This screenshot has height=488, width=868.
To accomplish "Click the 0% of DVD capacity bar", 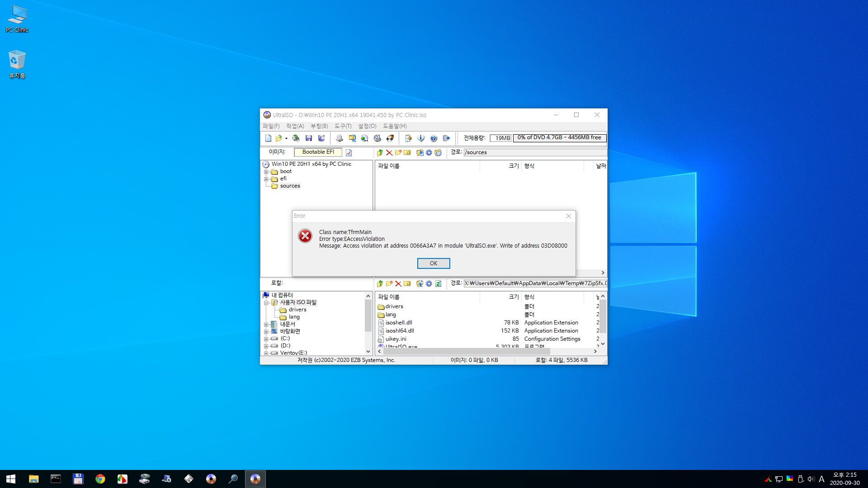I will [559, 138].
